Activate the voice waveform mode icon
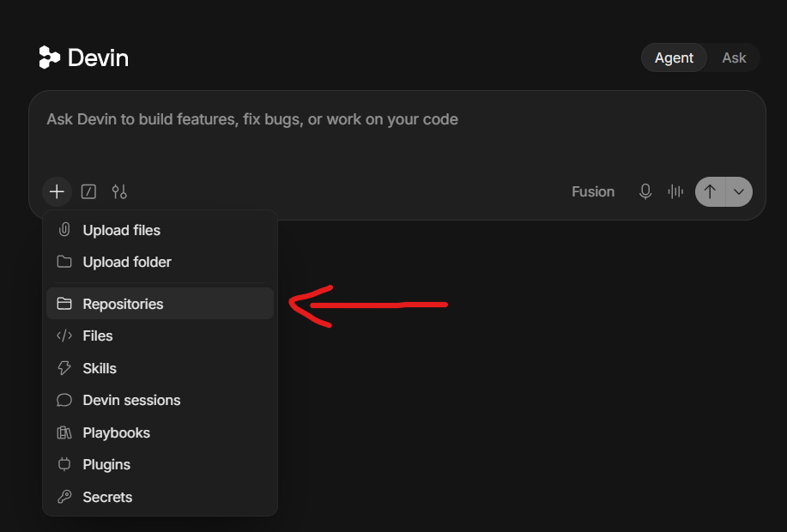Screen dimensions: 787x532 675,191
